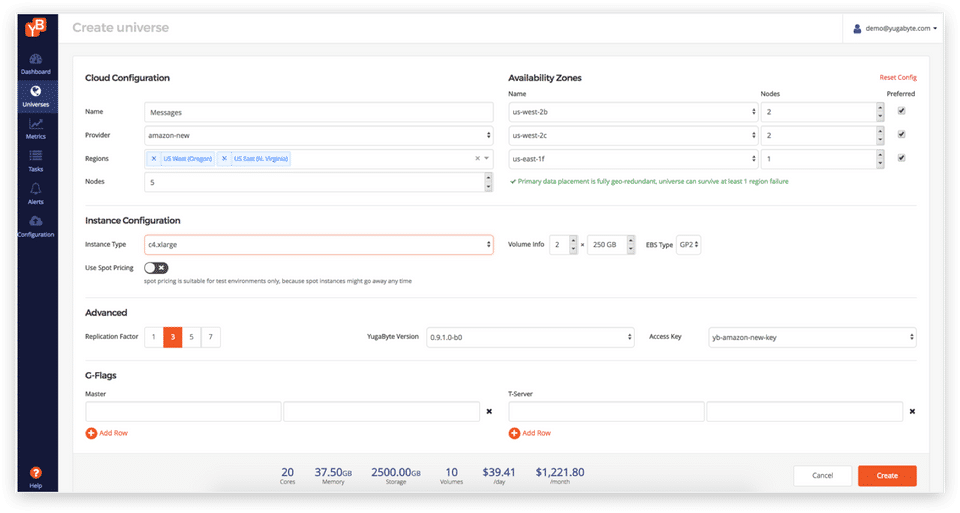Click the Reset Config link

click(897, 78)
